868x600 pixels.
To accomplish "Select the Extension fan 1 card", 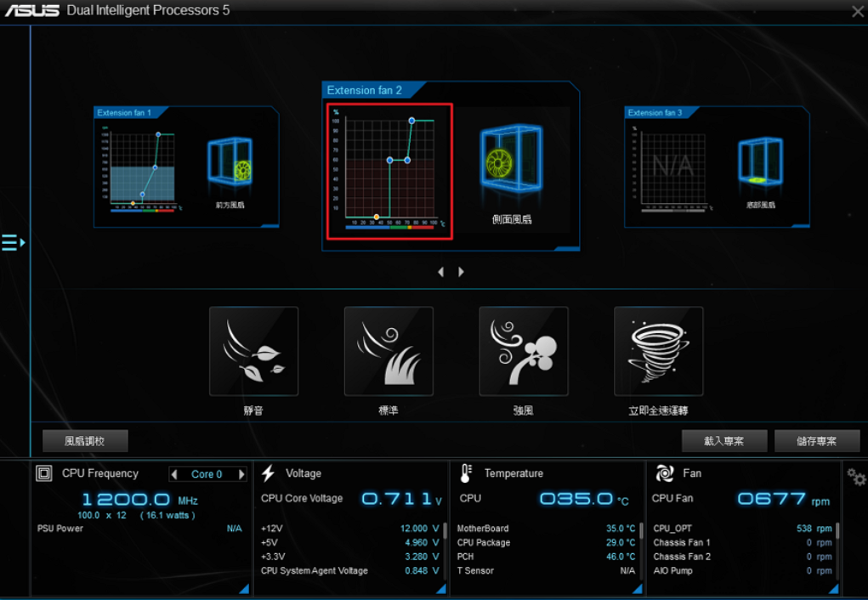I will (x=186, y=167).
